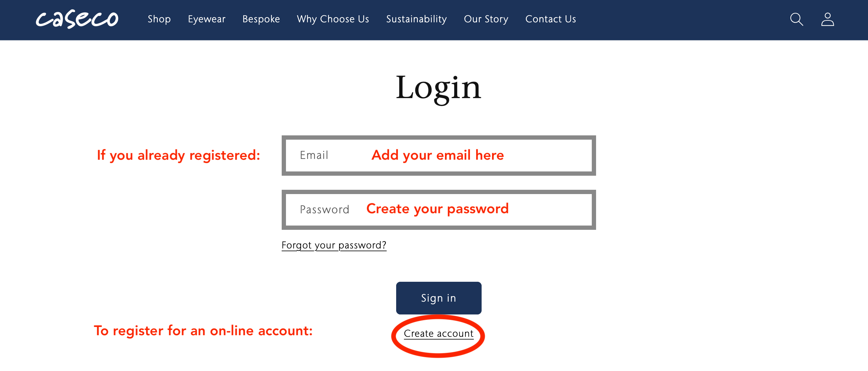Open the search magnifier icon
The width and height of the screenshot is (868, 371).
pos(796,19)
